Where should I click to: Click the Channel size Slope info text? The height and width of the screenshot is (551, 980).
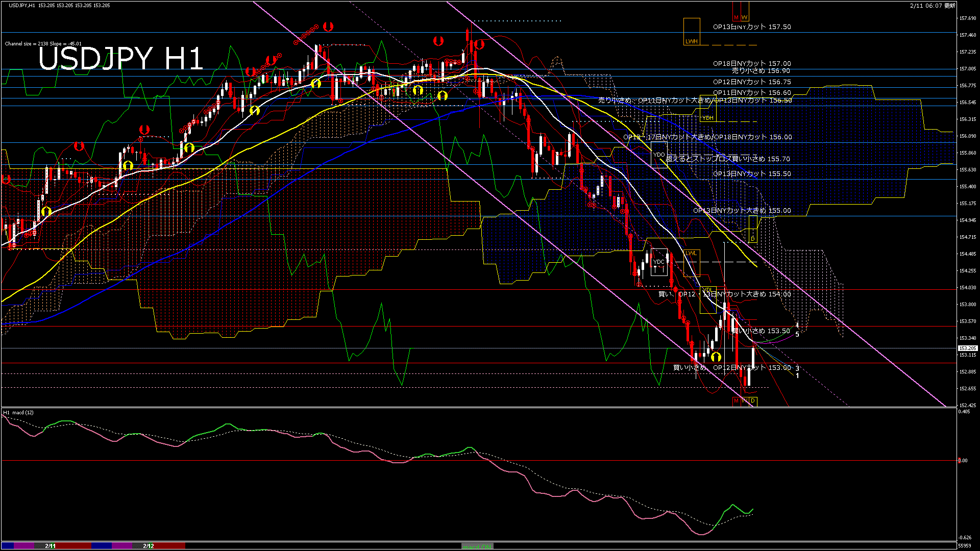pyautogui.click(x=43, y=44)
